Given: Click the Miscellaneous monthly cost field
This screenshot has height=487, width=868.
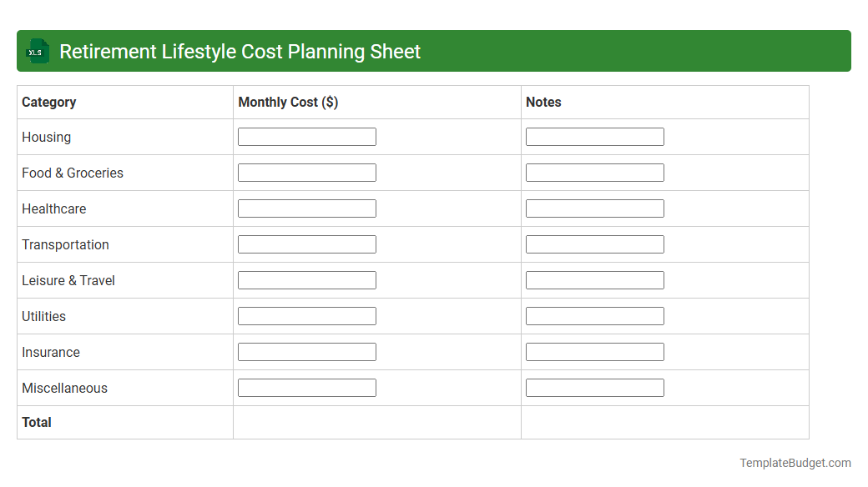Looking at the screenshot, I should [x=306, y=387].
